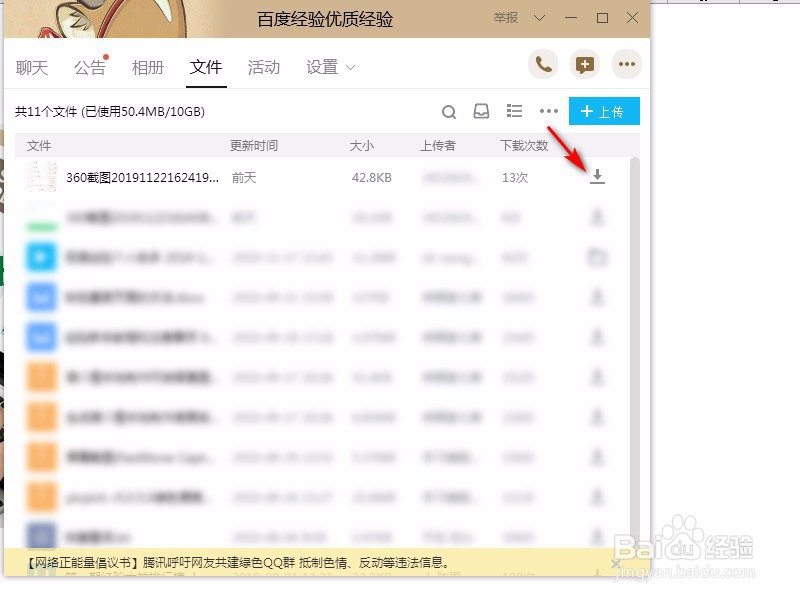Click the 上传 upload button
This screenshot has width=800, height=600.
[x=604, y=111]
